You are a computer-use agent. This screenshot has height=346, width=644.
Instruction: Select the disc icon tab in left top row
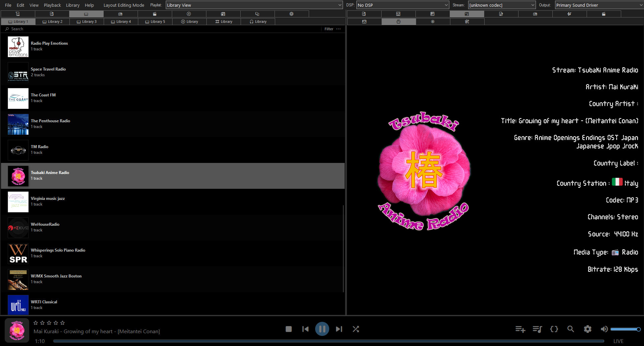pos(189,14)
